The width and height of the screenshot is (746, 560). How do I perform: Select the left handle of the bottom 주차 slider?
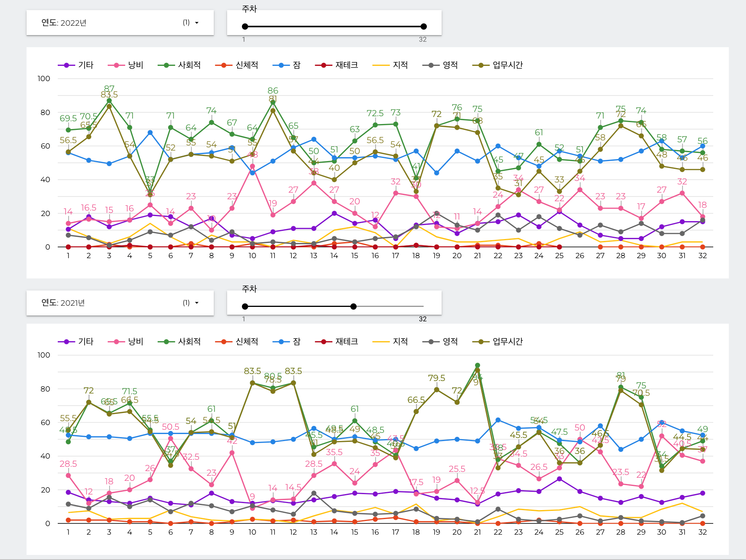(245, 307)
